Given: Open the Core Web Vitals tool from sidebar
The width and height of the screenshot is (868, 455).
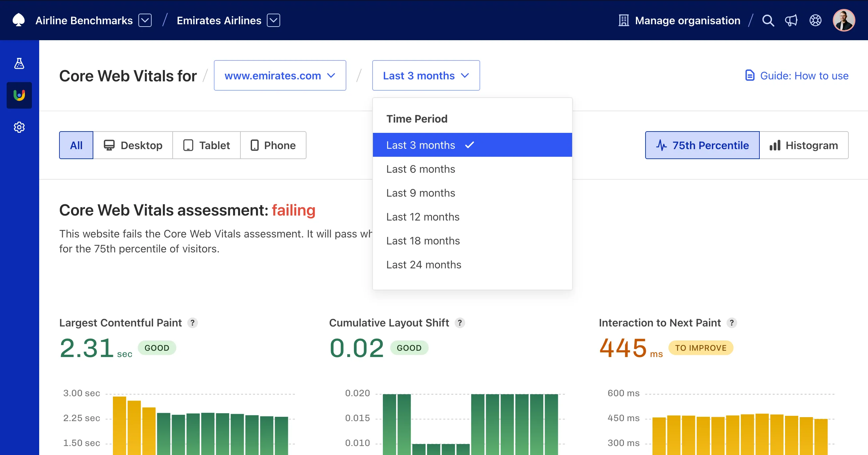Looking at the screenshot, I should pos(19,95).
